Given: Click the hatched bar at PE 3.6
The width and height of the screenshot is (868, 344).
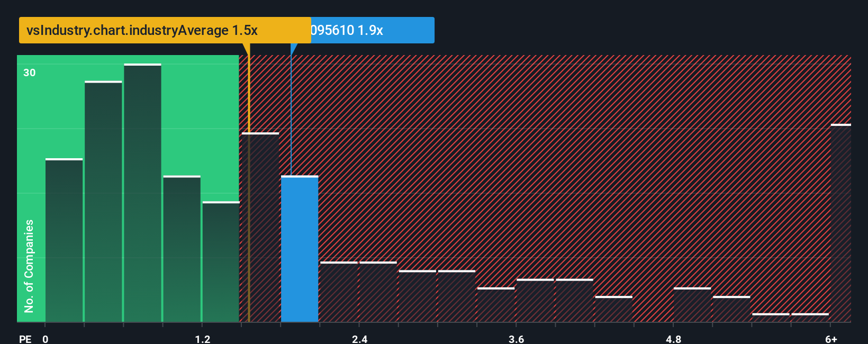Looking at the screenshot, I should (x=535, y=300).
